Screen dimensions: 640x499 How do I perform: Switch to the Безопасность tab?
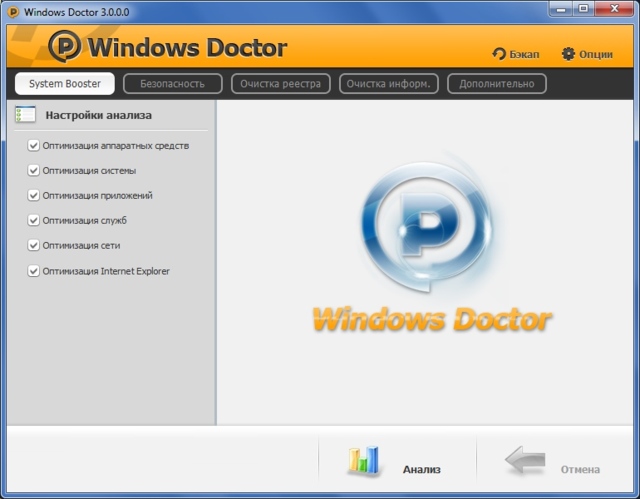pyautogui.click(x=172, y=84)
